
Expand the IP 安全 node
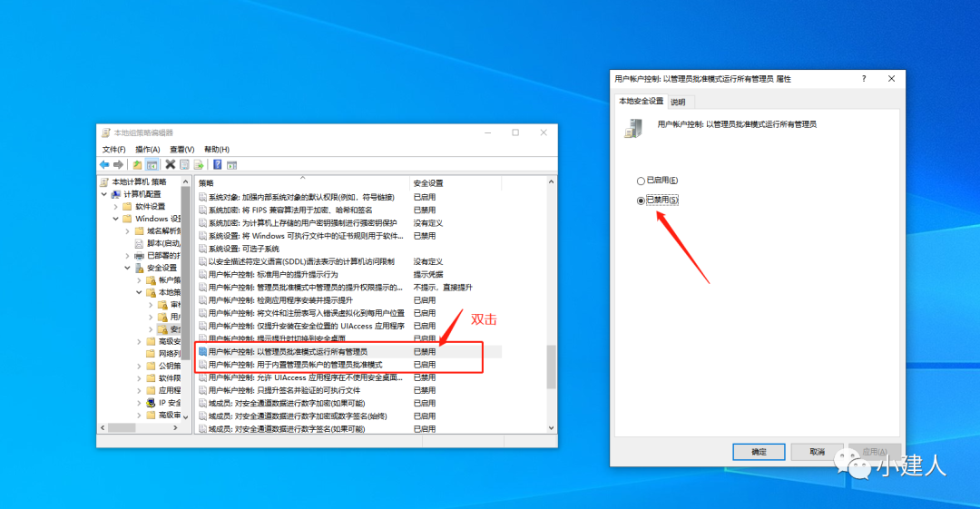(x=139, y=403)
